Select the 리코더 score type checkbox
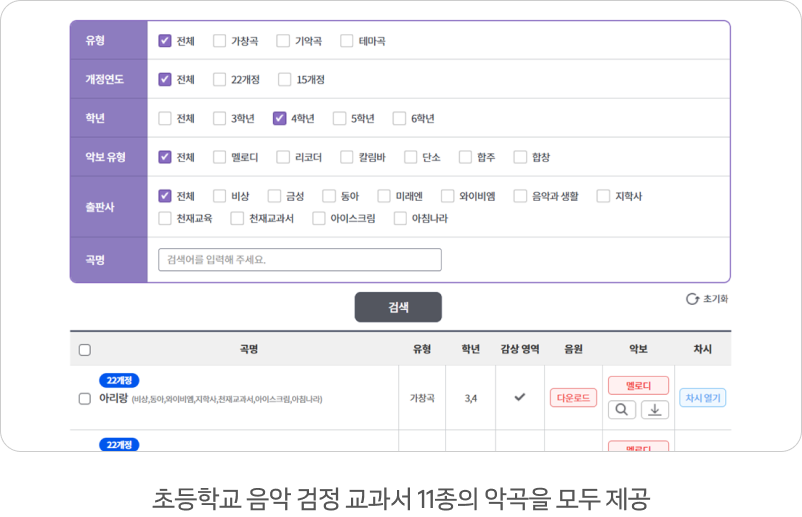 (282, 157)
